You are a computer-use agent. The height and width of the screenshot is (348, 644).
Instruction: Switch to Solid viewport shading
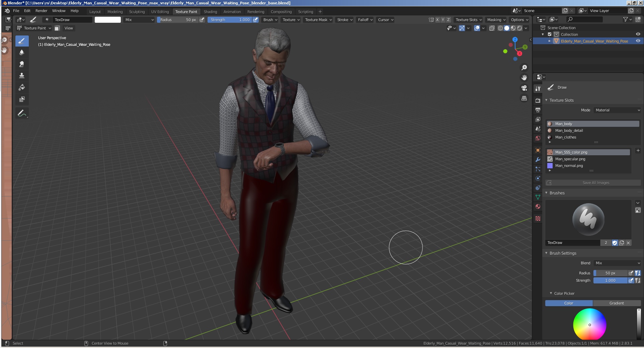507,28
